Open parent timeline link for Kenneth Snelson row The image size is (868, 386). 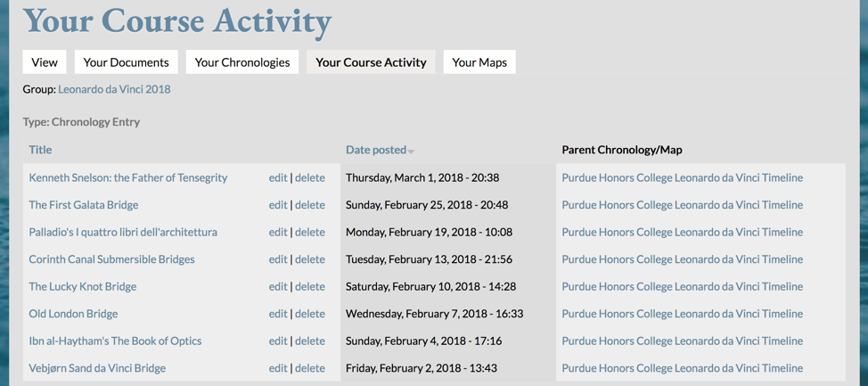pos(682,177)
